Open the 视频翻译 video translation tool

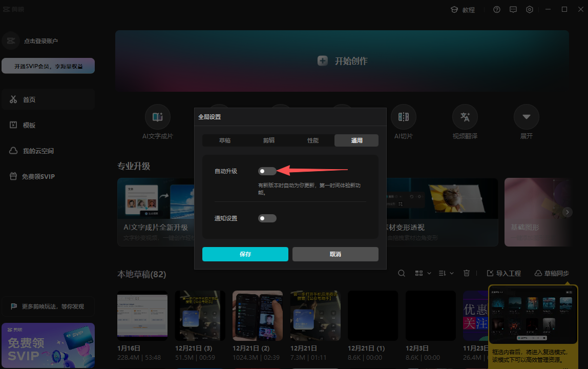tap(465, 117)
